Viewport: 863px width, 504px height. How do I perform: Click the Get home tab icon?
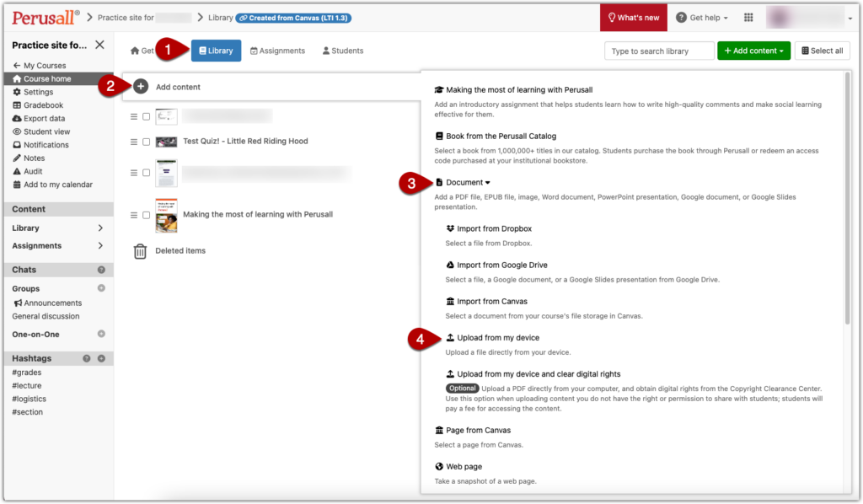(135, 51)
